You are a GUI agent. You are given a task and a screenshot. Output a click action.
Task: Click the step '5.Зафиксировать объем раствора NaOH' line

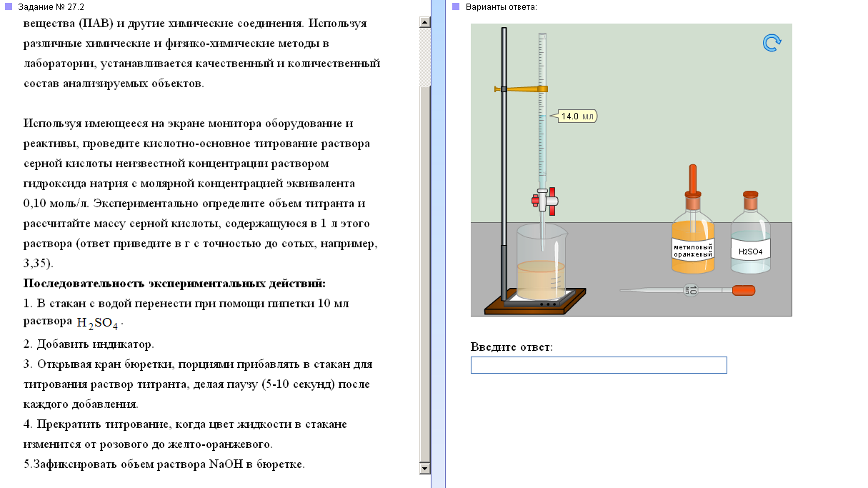(164, 464)
